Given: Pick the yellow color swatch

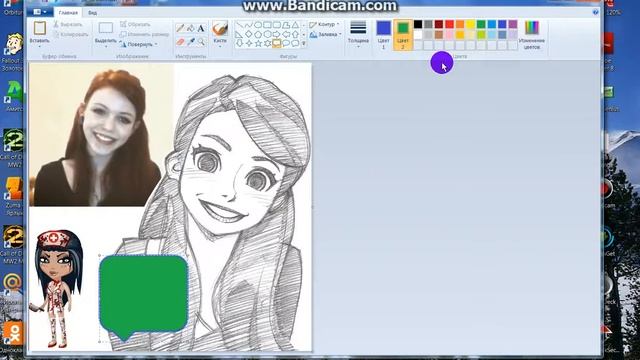Looking at the screenshot, I should (471, 24).
